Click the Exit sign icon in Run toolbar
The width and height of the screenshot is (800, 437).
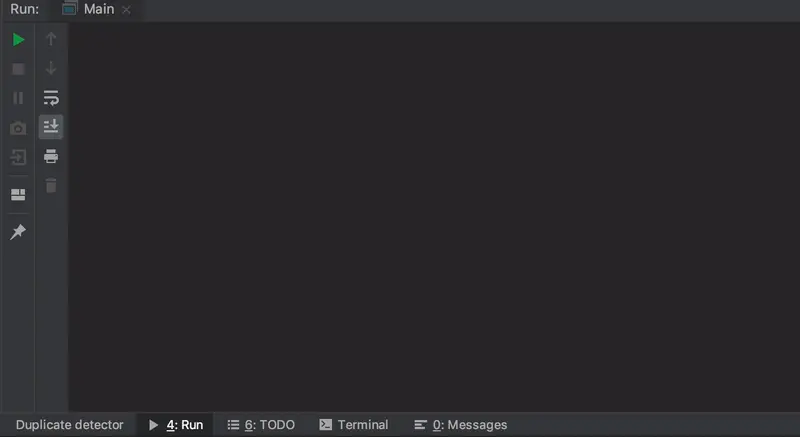(18, 157)
